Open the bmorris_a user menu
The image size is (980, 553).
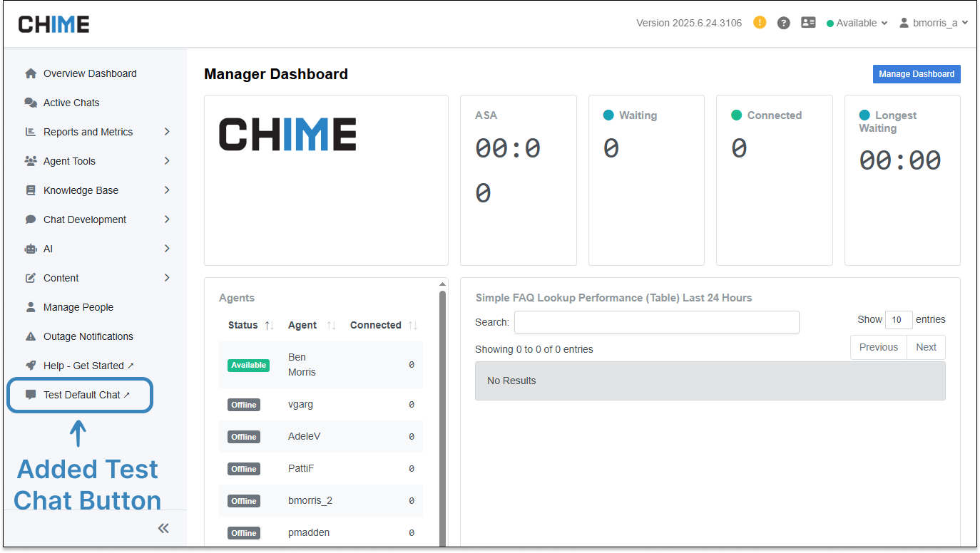coord(934,23)
